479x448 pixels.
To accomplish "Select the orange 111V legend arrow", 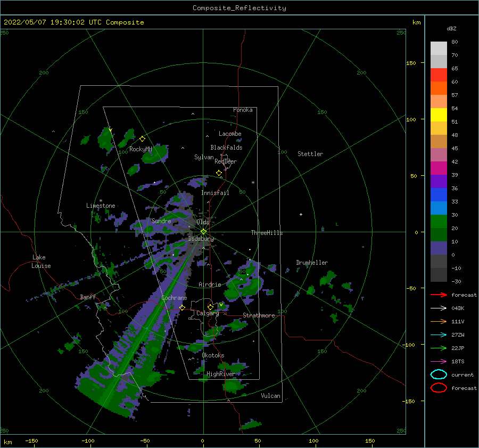I will 439,321.
